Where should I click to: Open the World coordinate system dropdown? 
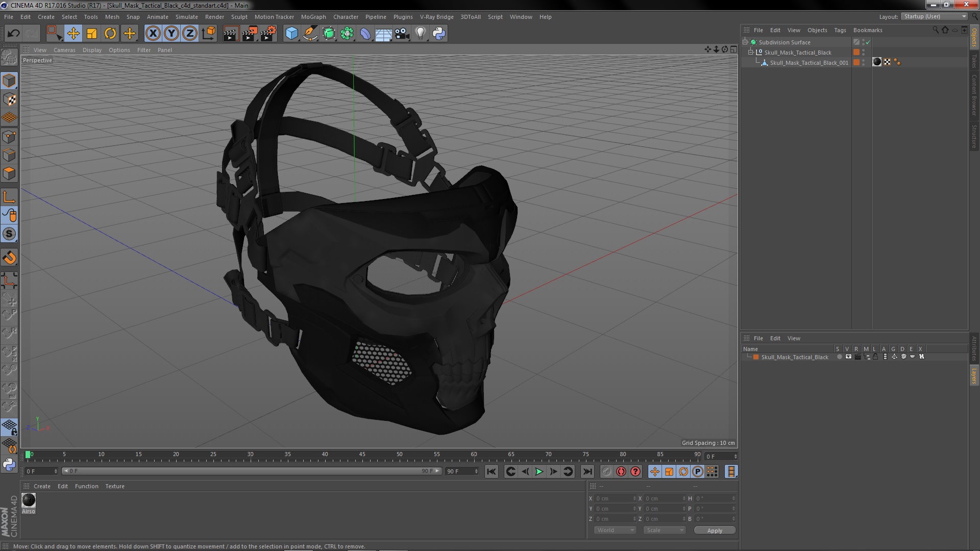[x=615, y=530]
